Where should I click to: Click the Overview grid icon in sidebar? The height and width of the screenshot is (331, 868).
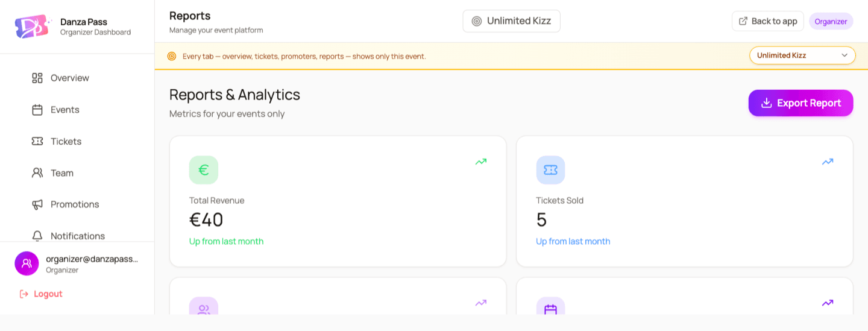37,78
